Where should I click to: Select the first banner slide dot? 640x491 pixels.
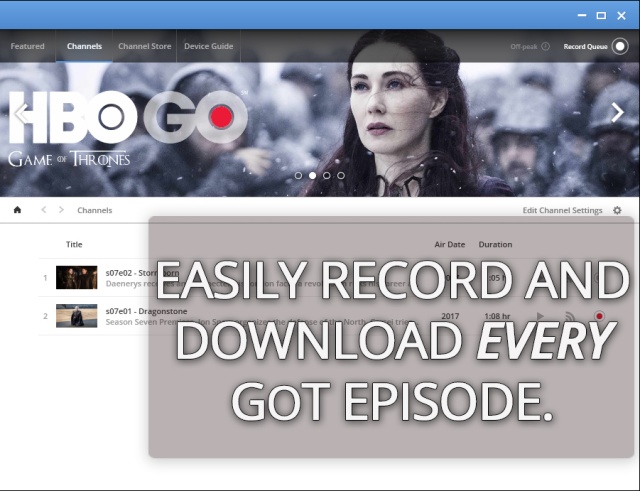point(298,176)
